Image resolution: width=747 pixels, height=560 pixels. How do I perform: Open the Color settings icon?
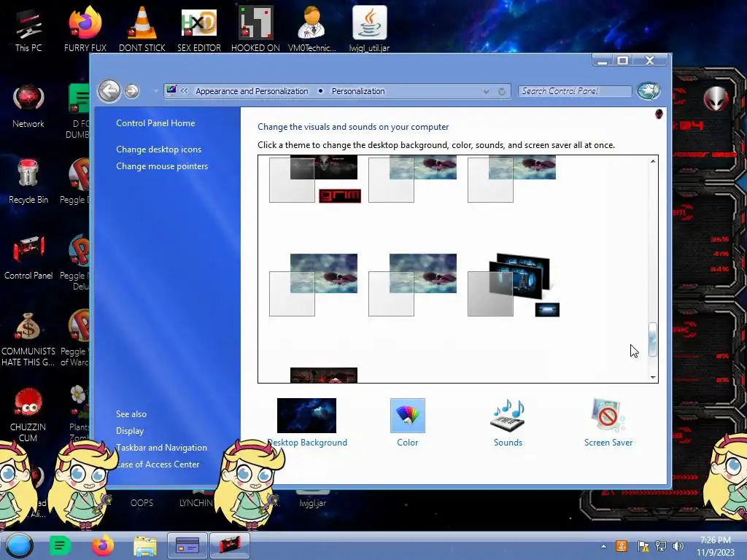[407, 416]
